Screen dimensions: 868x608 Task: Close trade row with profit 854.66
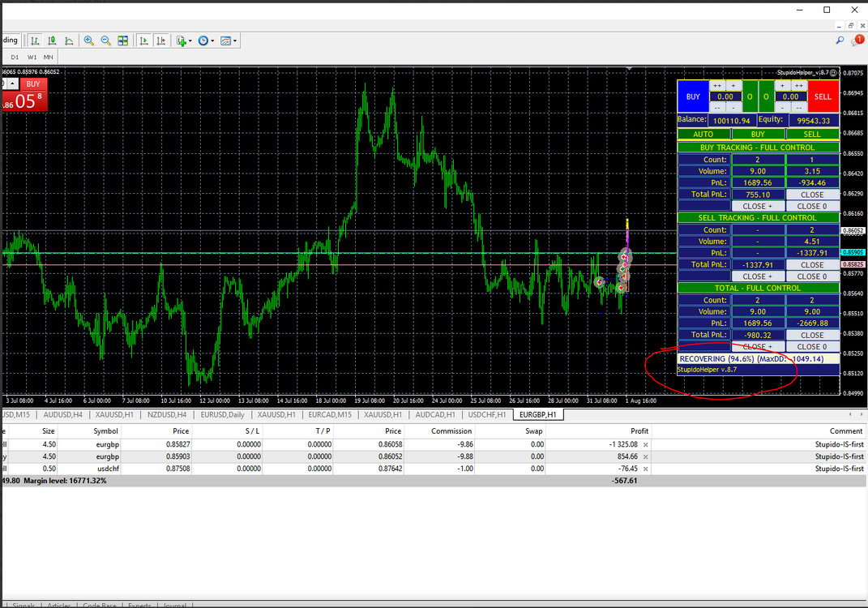[645, 457]
